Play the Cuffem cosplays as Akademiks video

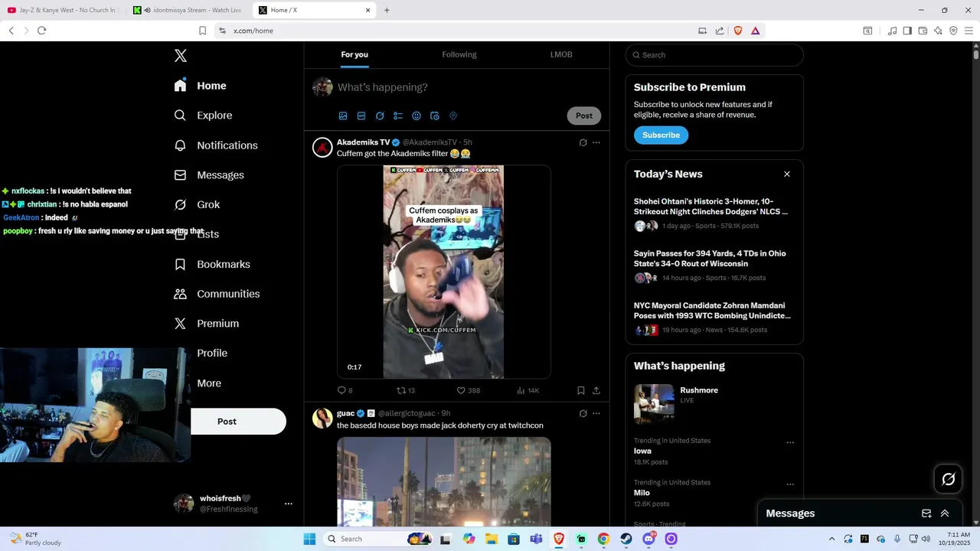443,272
